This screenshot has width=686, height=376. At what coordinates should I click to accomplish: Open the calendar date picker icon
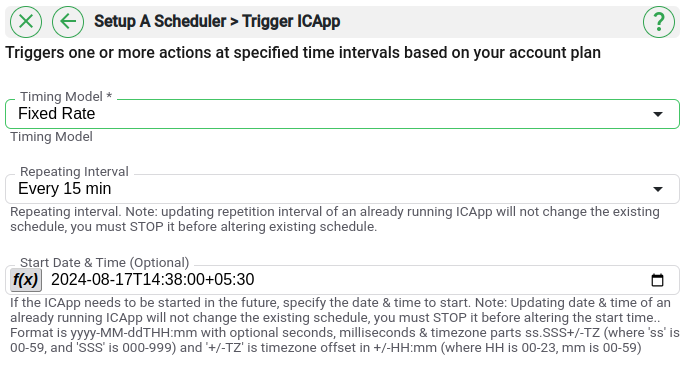pyautogui.click(x=657, y=280)
